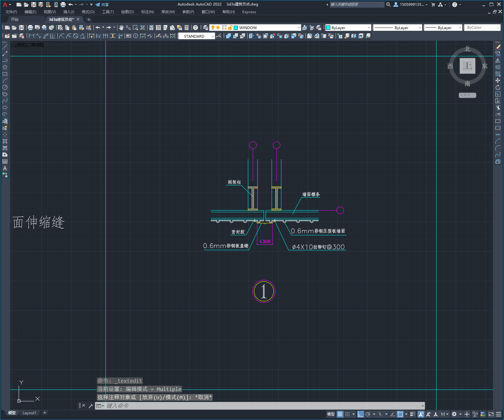Select the Mirror modify tool
The width and height of the screenshot is (504, 420).
coord(498,60)
